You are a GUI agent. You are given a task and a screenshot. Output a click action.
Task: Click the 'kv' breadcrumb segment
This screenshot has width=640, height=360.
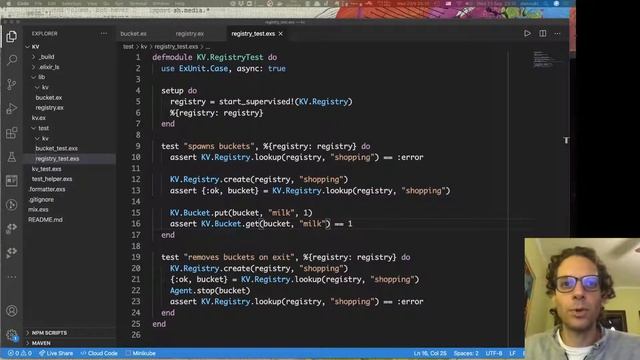pos(144,47)
